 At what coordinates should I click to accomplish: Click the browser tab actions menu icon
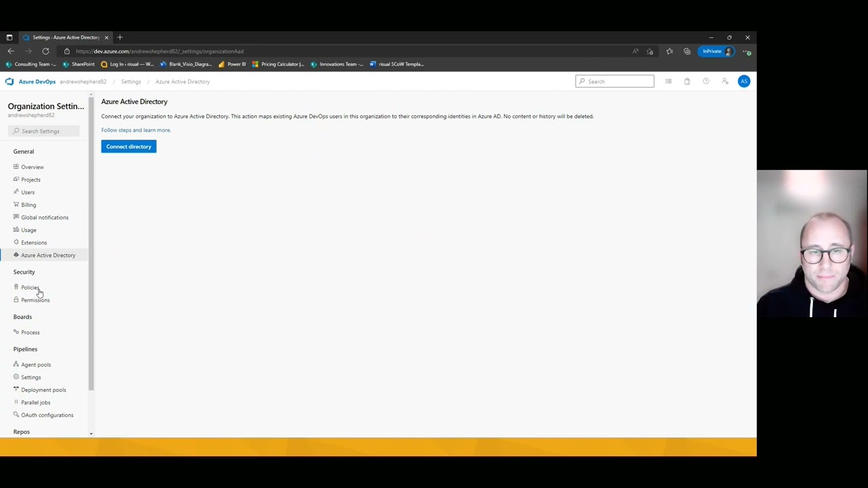click(x=9, y=37)
